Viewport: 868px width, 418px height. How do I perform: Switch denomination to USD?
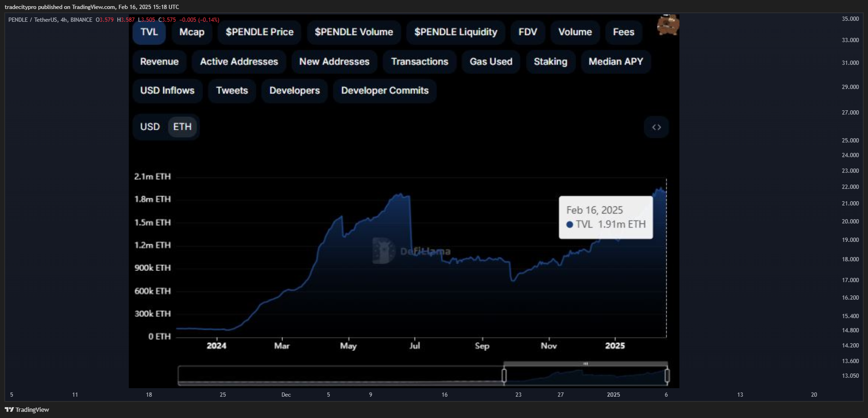(150, 127)
